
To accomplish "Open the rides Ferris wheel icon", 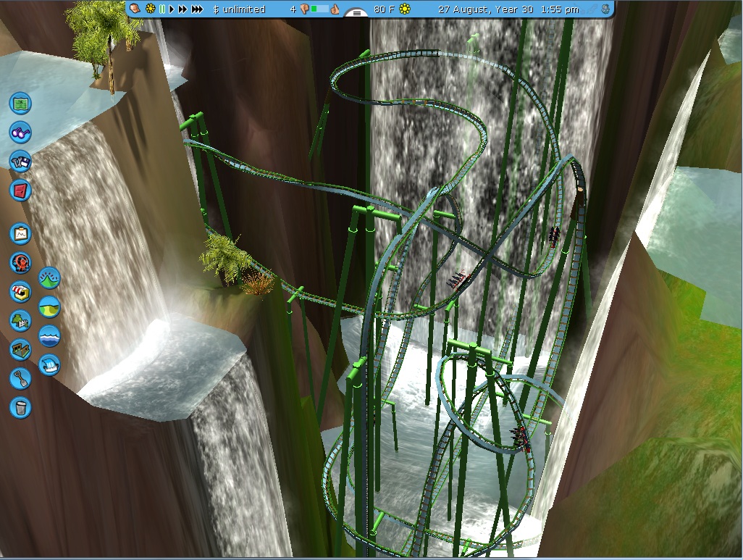I will coord(20,262).
